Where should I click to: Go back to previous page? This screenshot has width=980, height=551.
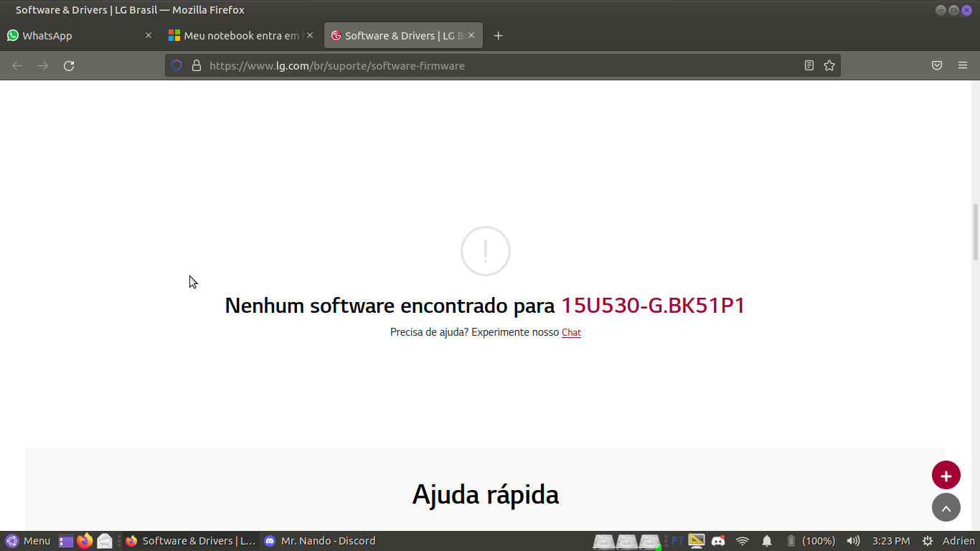click(17, 65)
